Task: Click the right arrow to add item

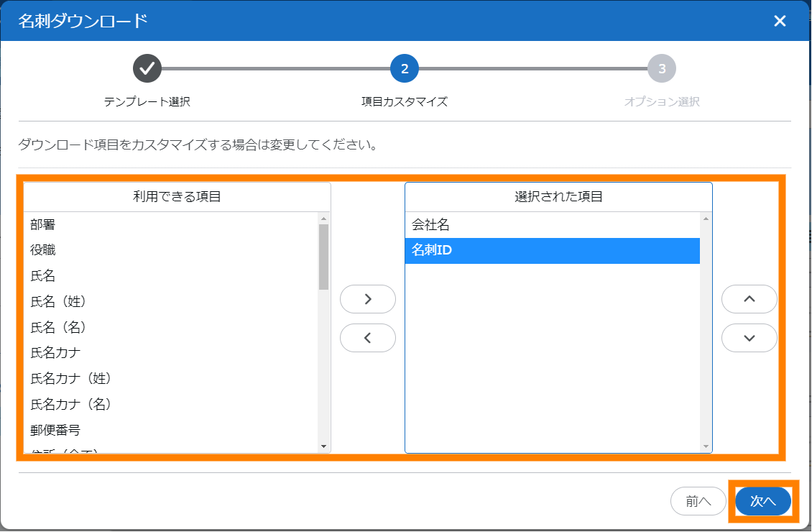Action: pos(367,299)
